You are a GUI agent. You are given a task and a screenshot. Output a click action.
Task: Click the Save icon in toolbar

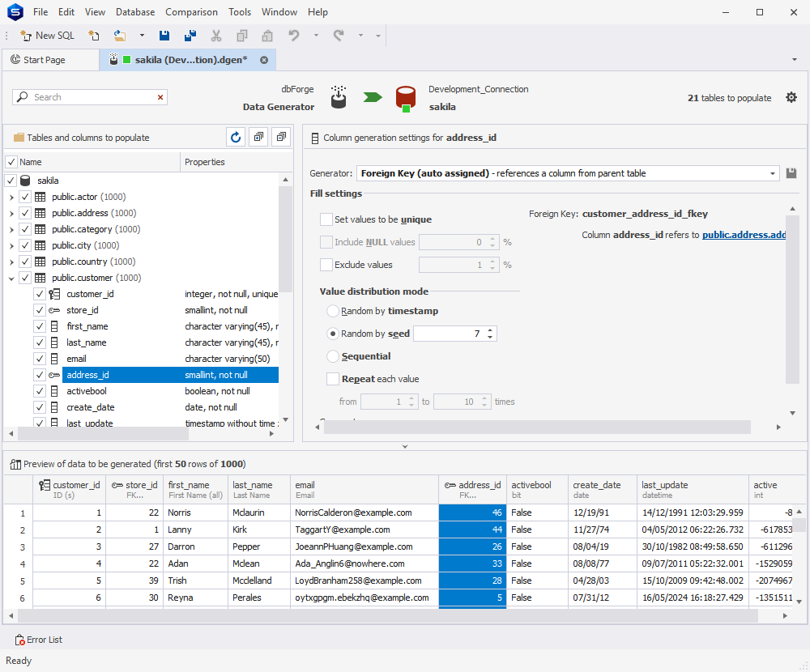164,36
